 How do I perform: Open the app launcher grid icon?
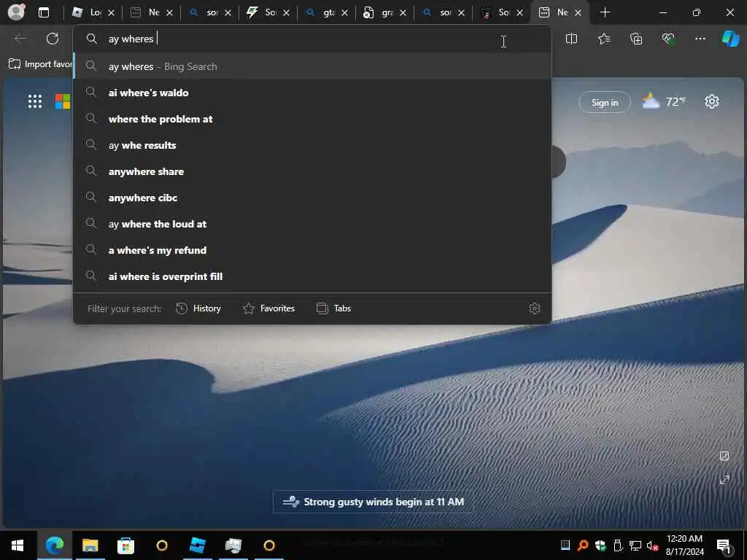35,101
